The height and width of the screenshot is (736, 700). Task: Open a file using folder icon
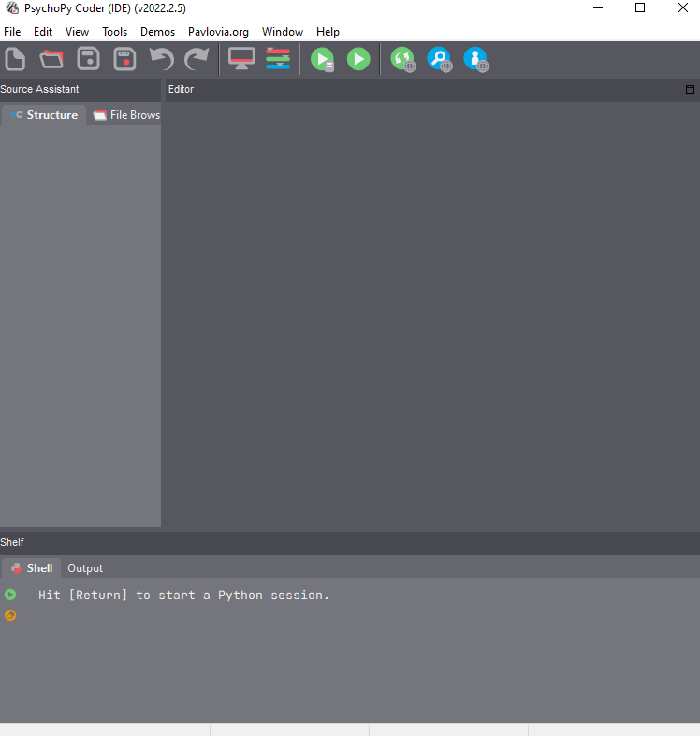click(51, 59)
